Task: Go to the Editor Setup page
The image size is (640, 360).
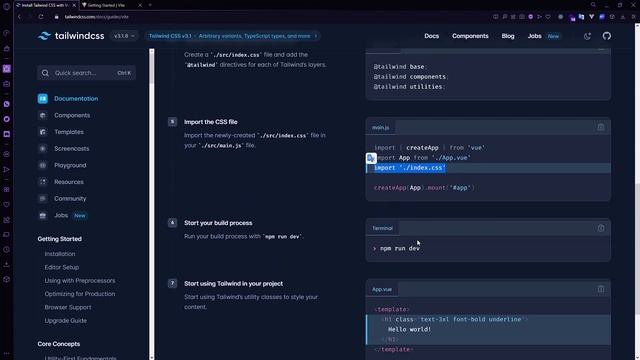Action: tap(62, 267)
